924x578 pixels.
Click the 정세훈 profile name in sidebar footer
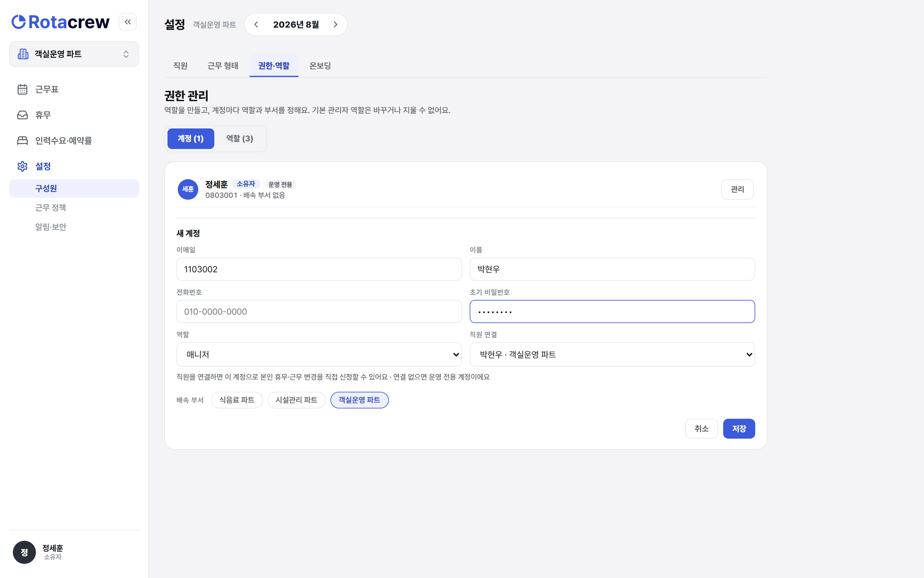(53, 548)
